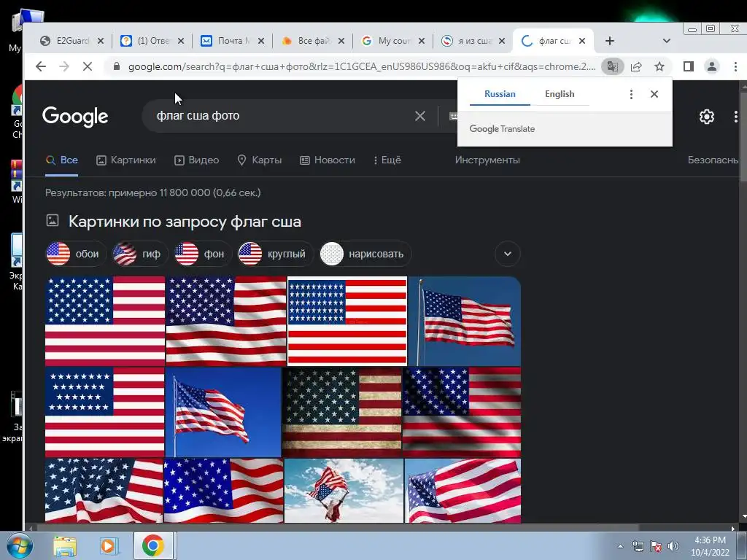
Task: Click the Chrome taskbar icon
Action: [153, 545]
